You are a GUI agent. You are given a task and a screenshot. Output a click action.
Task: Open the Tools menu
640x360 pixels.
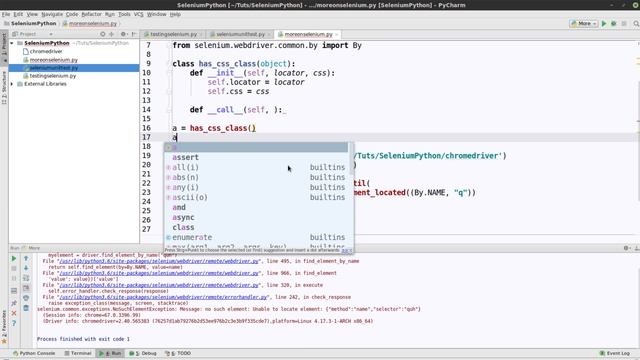click(x=124, y=14)
